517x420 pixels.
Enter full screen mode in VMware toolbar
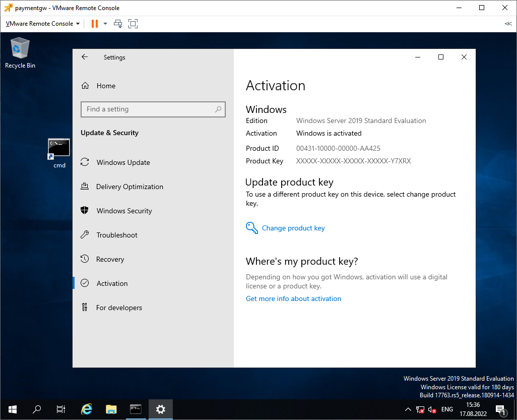click(x=133, y=24)
